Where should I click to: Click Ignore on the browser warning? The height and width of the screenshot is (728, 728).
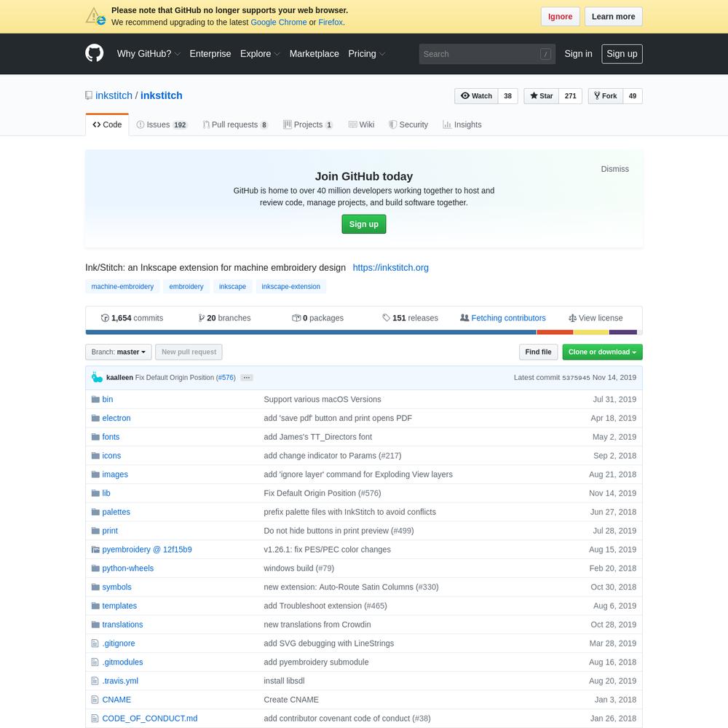561,17
